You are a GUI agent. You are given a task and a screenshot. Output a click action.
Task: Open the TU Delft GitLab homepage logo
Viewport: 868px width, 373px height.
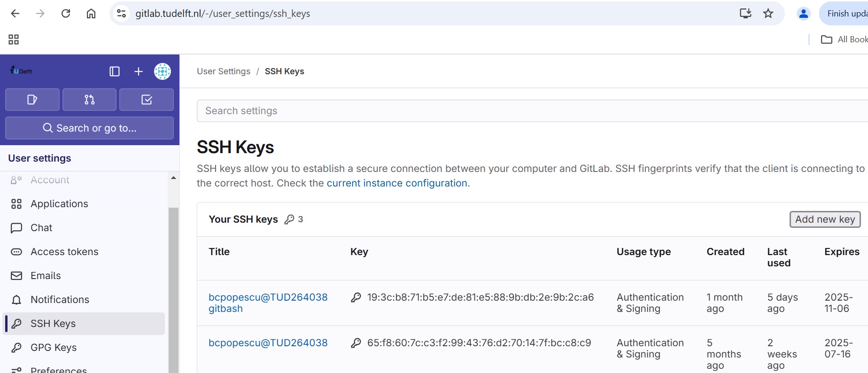(x=21, y=71)
